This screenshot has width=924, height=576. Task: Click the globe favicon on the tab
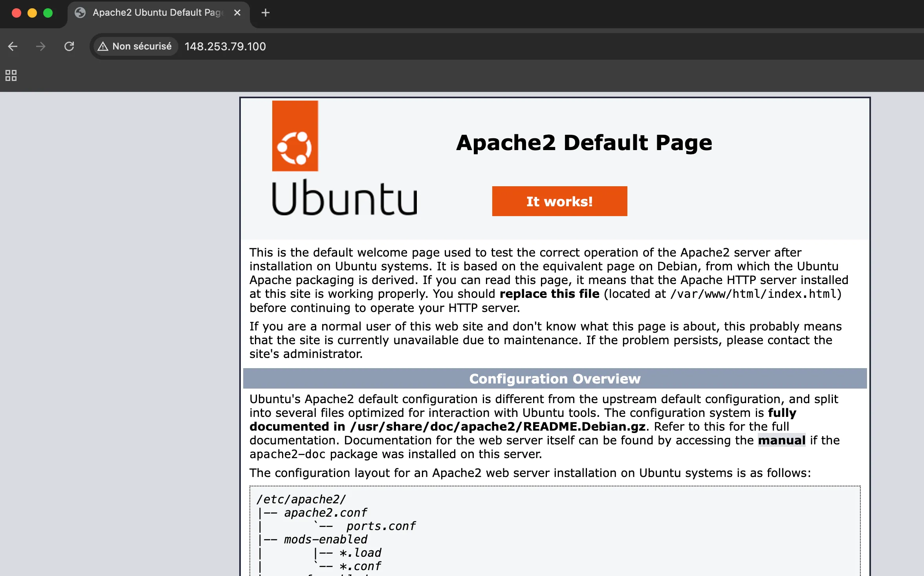[x=81, y=13]
